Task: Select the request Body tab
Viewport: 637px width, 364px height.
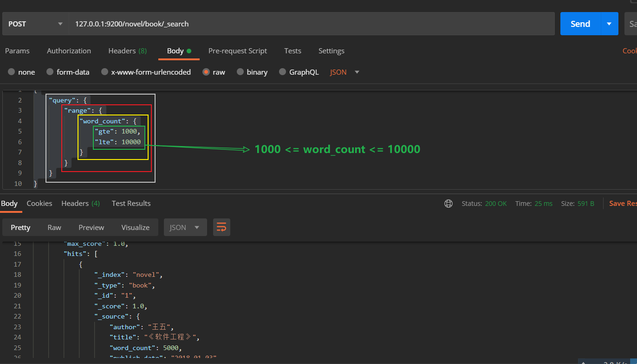Action: tap(179, 51)
